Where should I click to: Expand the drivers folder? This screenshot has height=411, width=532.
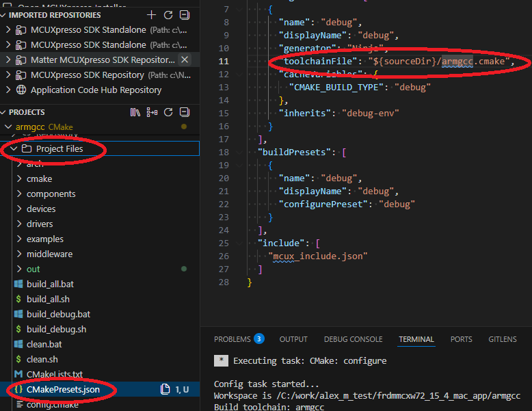(x=19, y=224)
